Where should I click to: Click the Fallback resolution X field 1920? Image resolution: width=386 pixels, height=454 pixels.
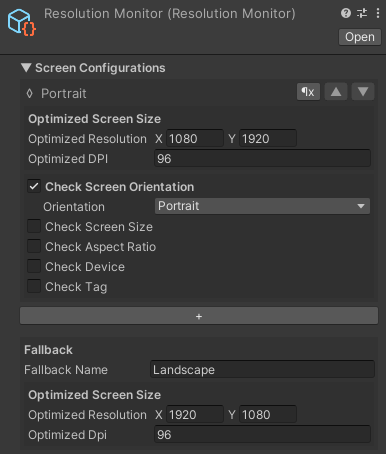click(x=195, y=414)
